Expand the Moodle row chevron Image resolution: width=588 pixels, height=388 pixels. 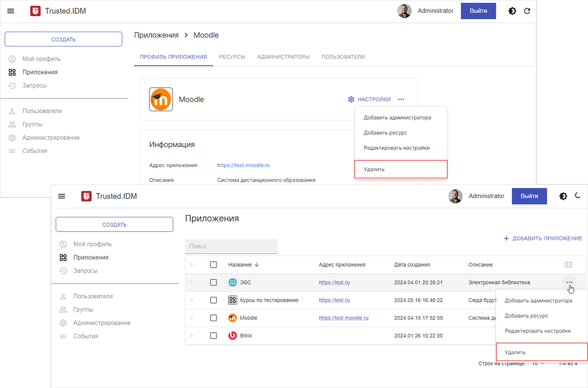point(192,318)
